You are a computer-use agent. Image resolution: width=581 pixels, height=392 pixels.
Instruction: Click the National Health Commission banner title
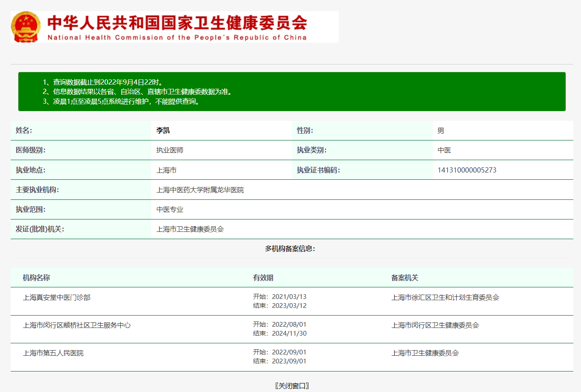(177, 27)
